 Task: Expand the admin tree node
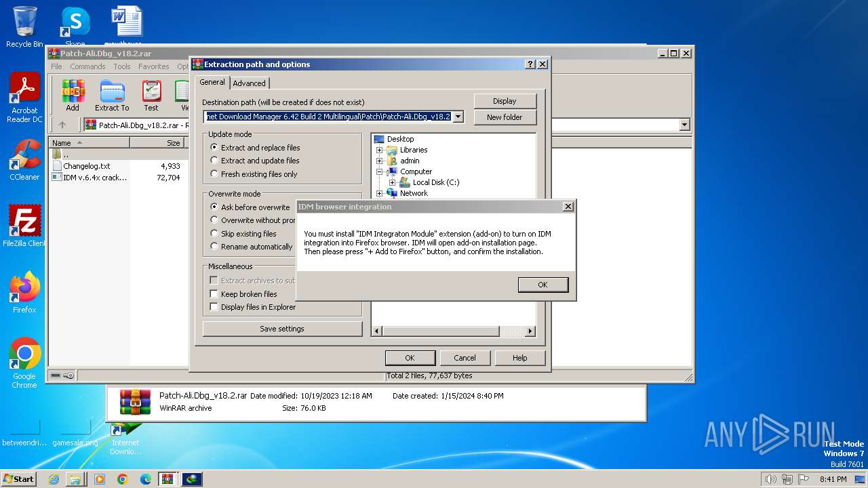tap(380, 161)
